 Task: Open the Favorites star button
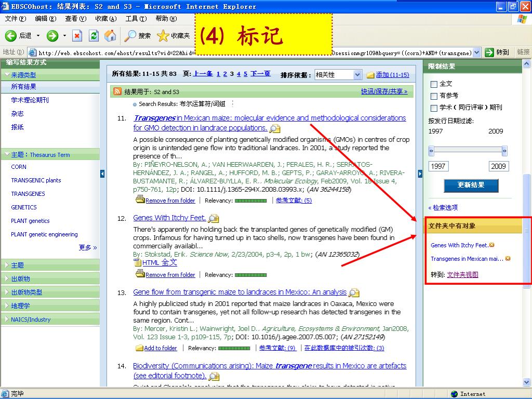point(163,36)
